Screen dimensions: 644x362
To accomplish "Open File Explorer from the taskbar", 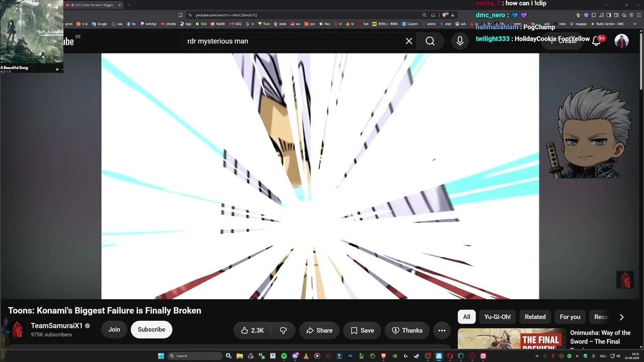I will (x=239, y=356).
